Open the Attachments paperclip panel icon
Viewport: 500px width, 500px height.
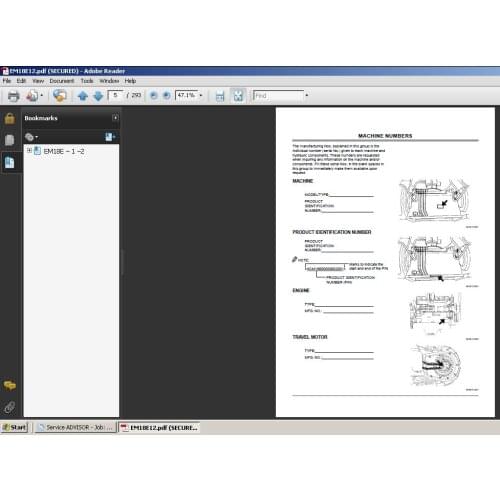coord(10,407)
